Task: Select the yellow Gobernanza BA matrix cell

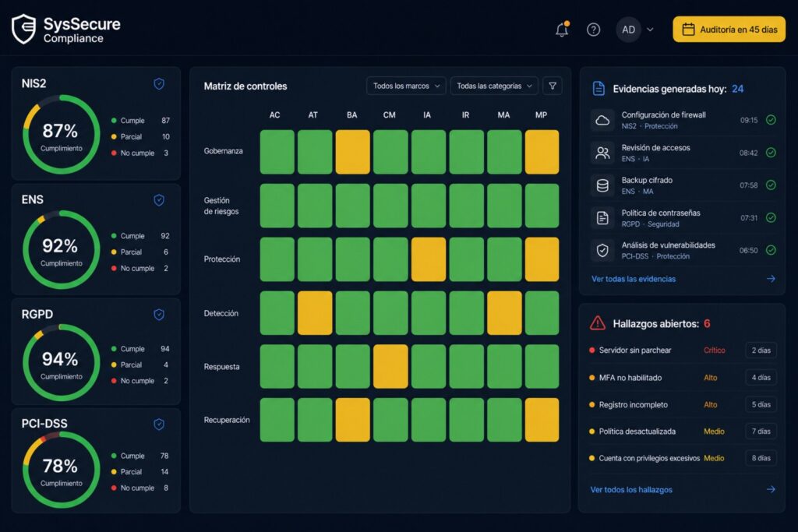Action: 352,152
